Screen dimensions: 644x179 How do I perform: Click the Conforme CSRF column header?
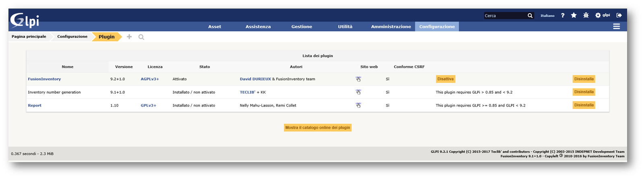click(409, 67)
